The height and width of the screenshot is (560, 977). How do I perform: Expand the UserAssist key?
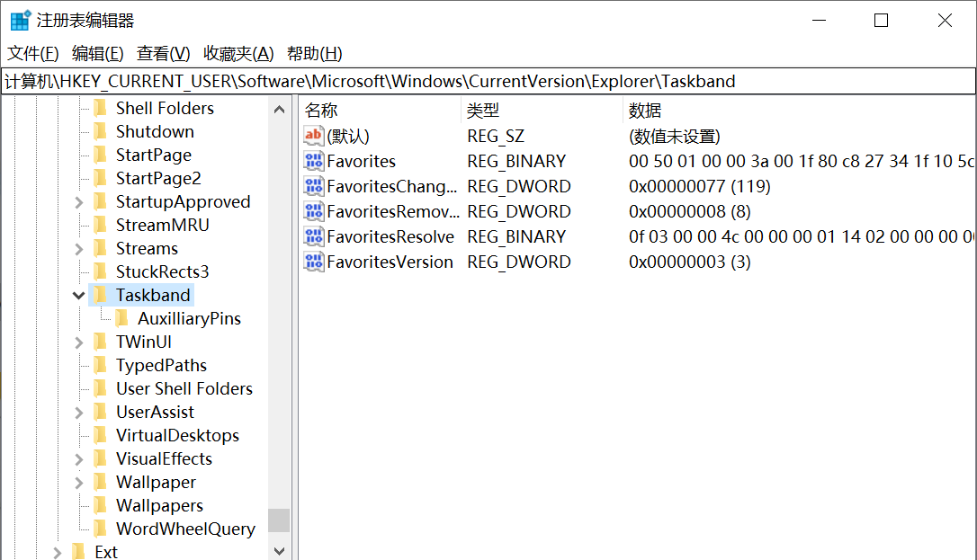point(79,412)
